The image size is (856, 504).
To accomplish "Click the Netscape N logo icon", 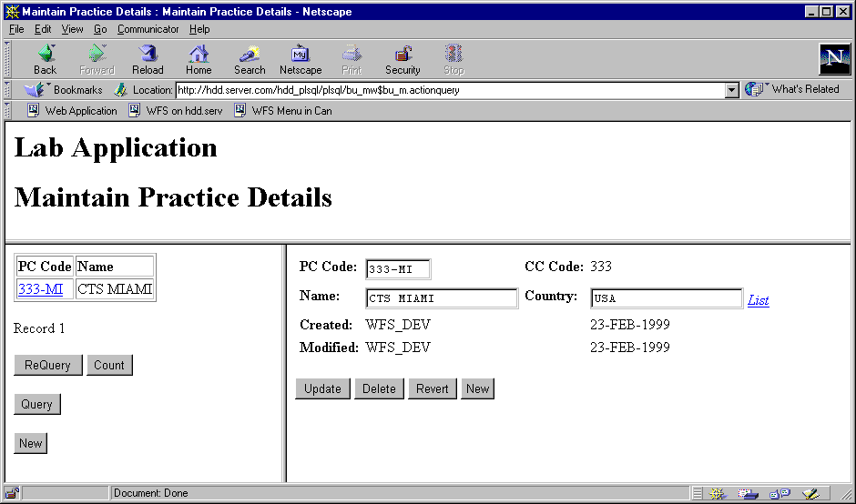I will [x=834, y=59].
